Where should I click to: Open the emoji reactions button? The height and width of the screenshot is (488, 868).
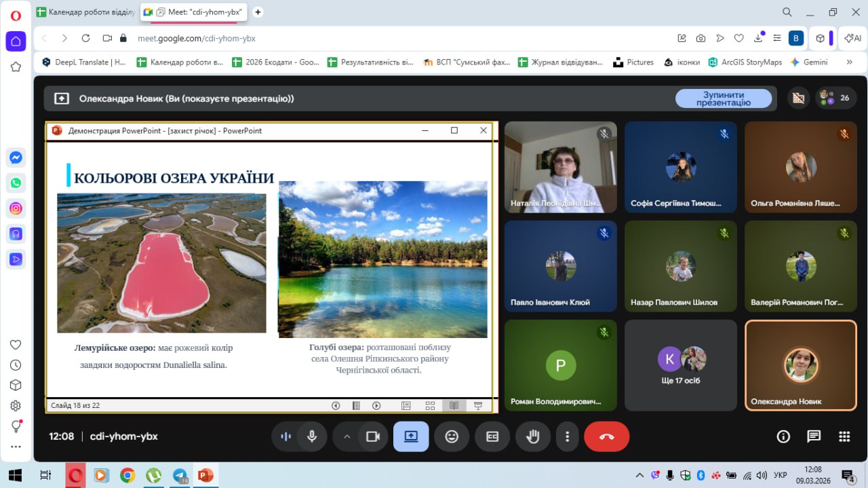click(x=452, y=436)
